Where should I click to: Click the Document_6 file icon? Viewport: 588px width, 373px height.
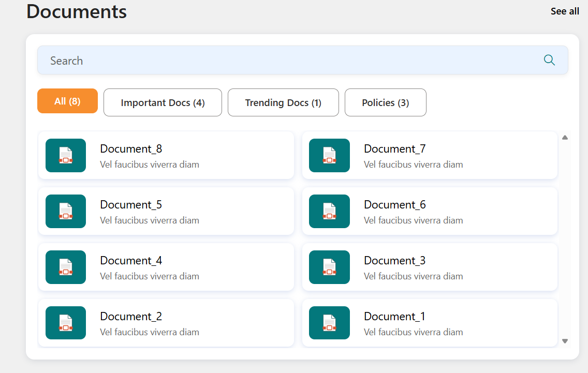[x=329, y=211]
